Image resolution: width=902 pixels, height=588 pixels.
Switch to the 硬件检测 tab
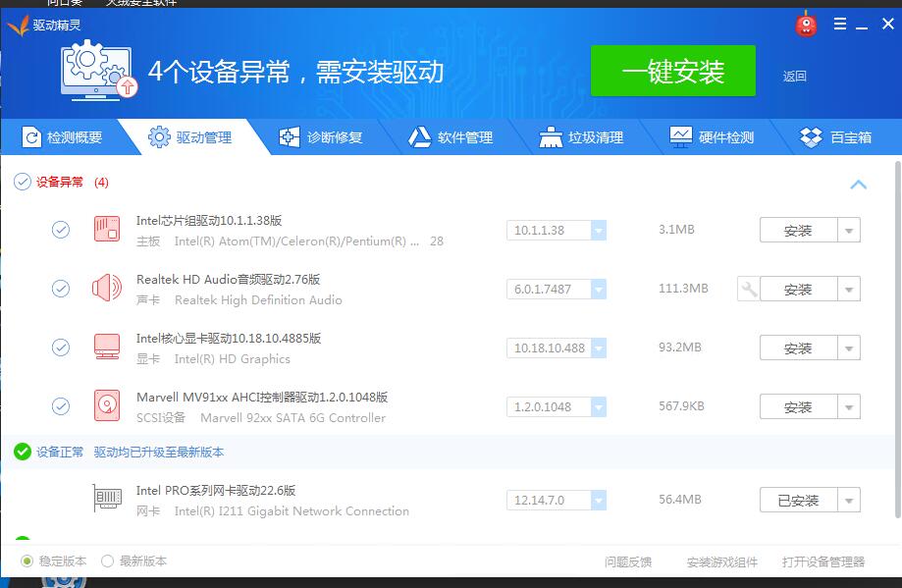(714, 136)
